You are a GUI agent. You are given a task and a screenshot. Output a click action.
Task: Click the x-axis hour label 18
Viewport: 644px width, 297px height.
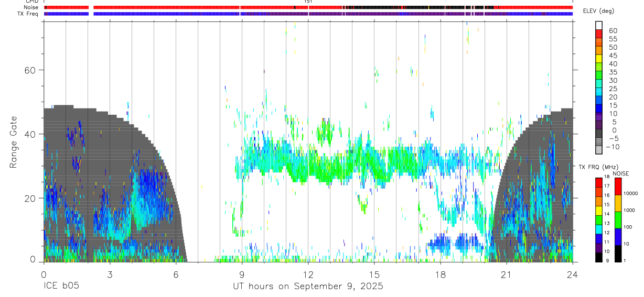point(440,274)
